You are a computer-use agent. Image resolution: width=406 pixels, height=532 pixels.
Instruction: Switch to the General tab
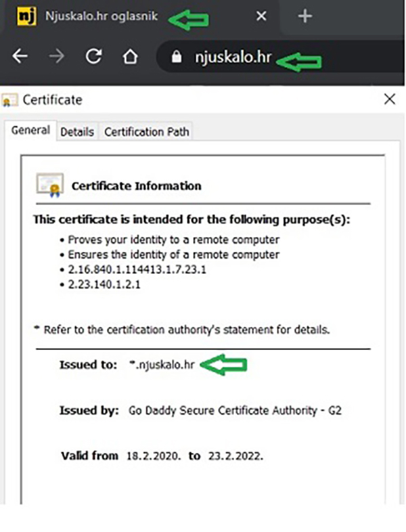[x=30, y=130]
